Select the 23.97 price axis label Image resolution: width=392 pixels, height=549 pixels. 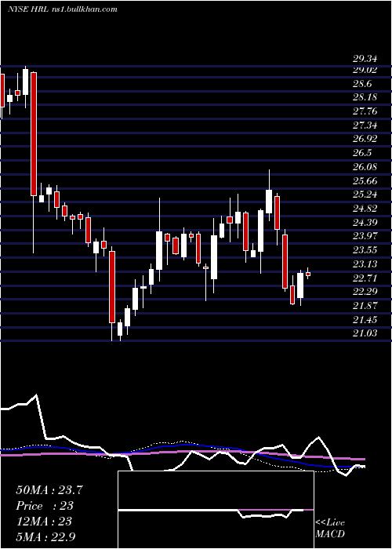[365, 236]
